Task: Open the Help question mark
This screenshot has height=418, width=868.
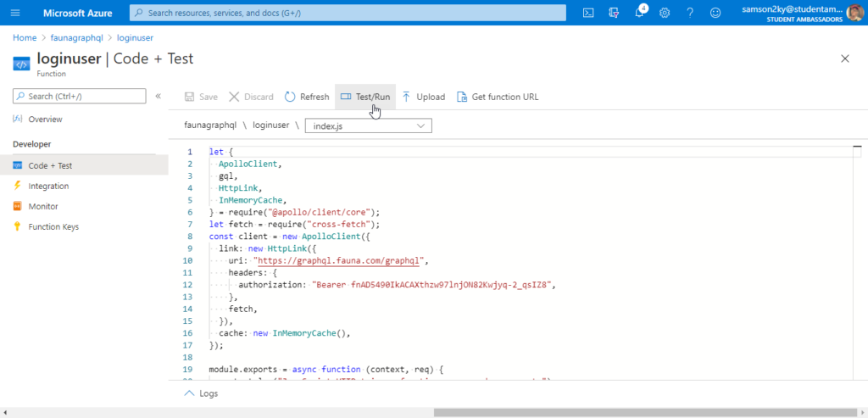Action: [690, 13]
